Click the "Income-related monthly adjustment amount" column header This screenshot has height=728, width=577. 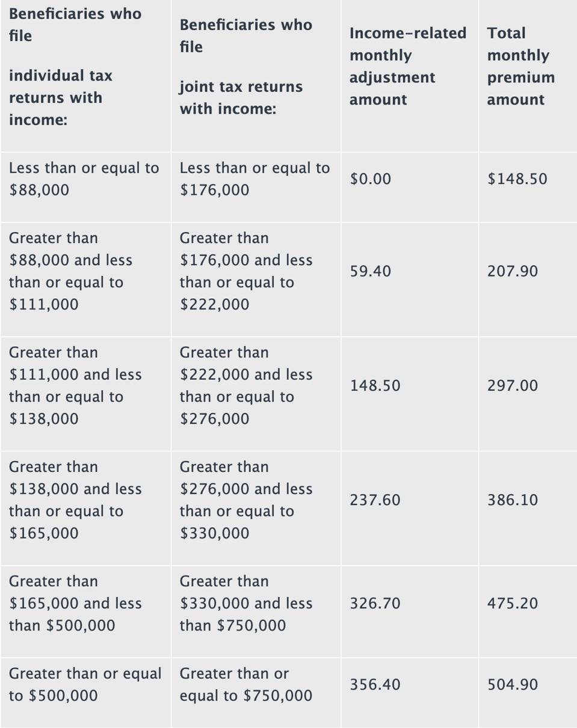point(408,67)
